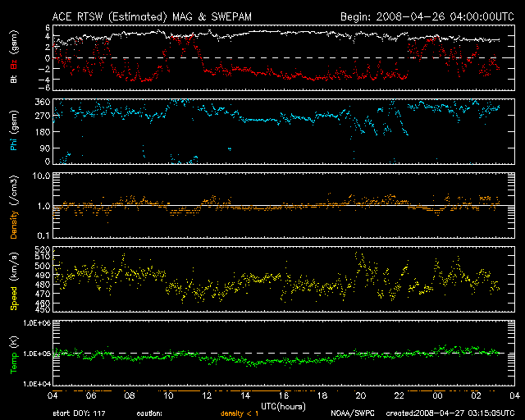The height and width of the screenshot is (420, 525).
Task: Click the start DOY: 117 text
Action: point(78,413)
